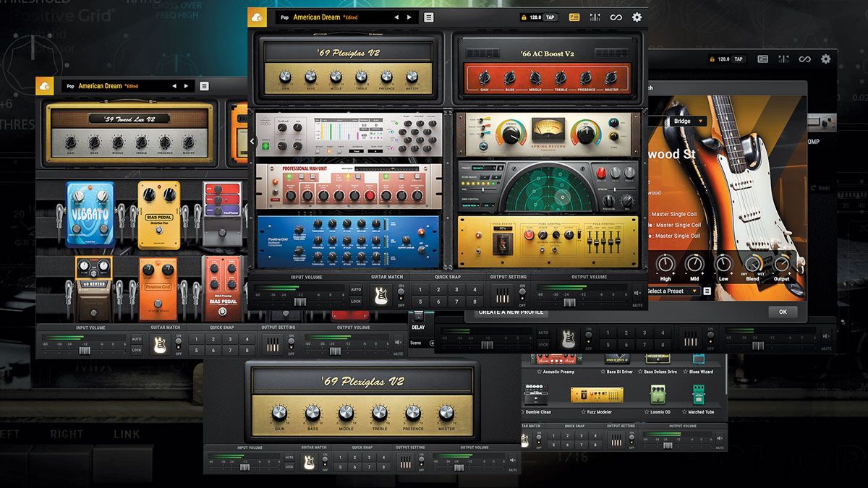Open the ToneCloud news panel icon
The image size is (868, 488).
pos(574,17)
